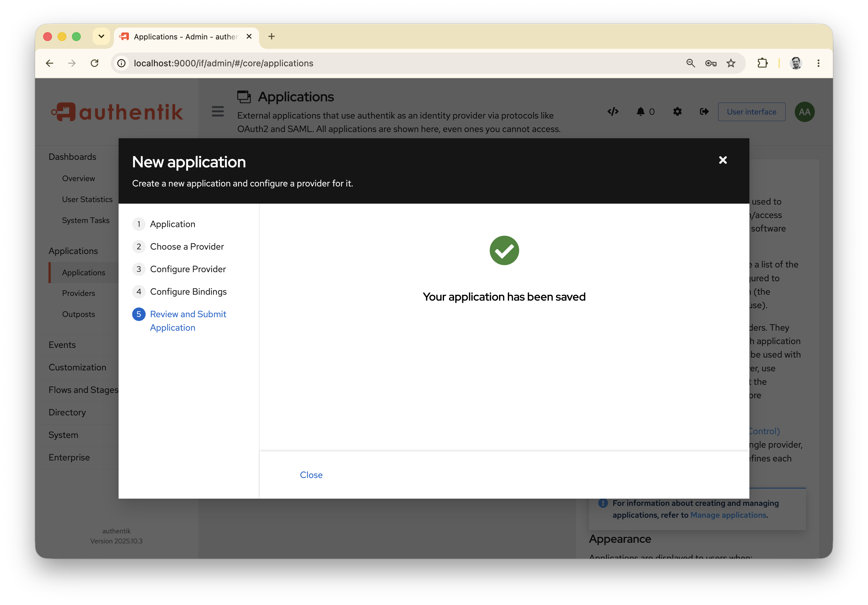Open notifications bell icon
The height and width of the screenshot is (605, 868).
640,111
